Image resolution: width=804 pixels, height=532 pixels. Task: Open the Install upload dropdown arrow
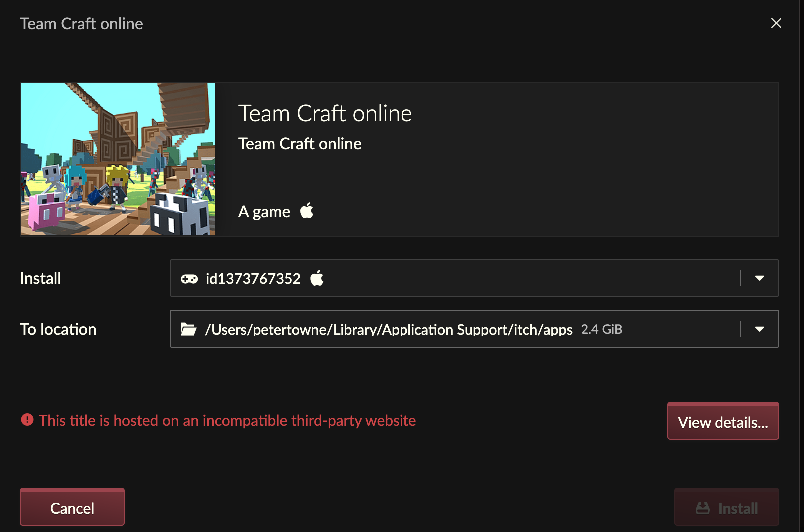tap(760, 278)
